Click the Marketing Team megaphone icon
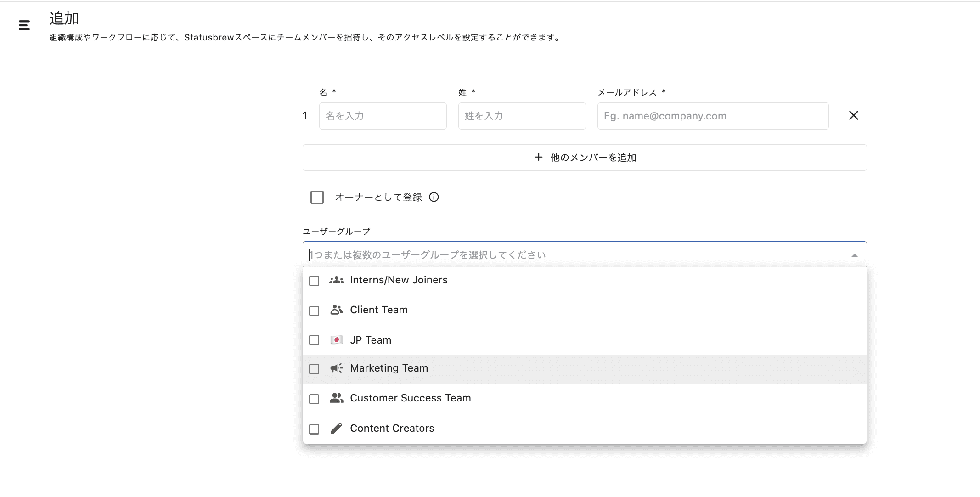980x497 pixels. click(x=336, y=368)
